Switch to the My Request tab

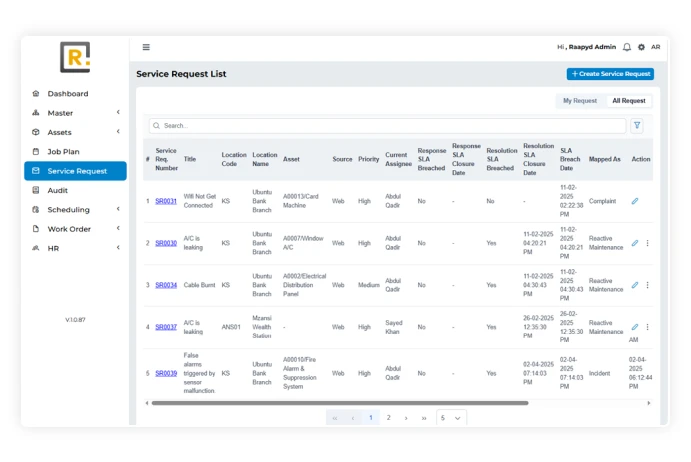(579, 101)
